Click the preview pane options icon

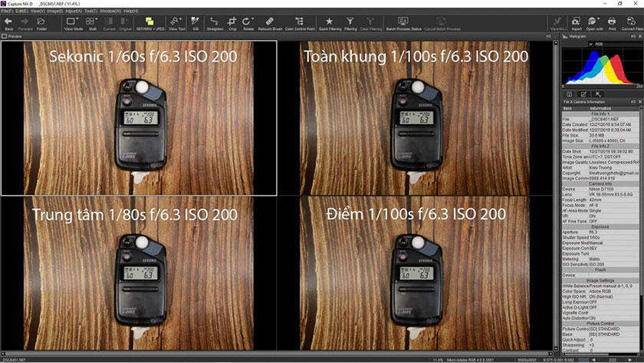click(x=548, y=36)
